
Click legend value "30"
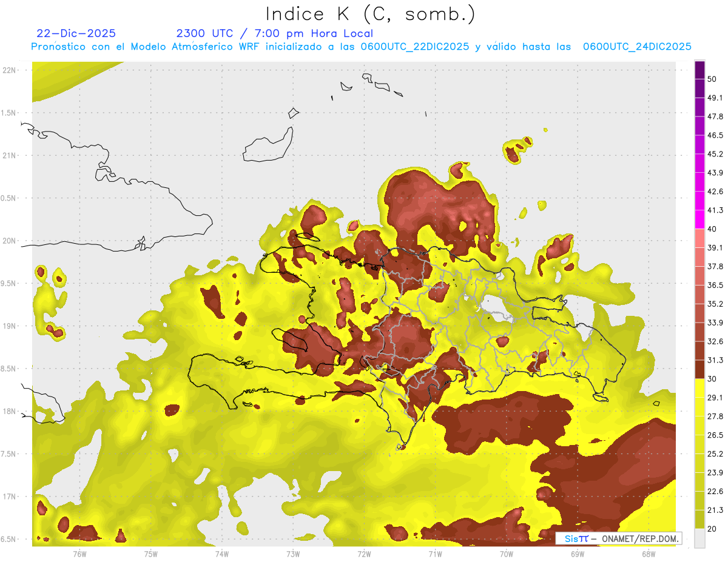pyautogui.click(x=712, y=380)
